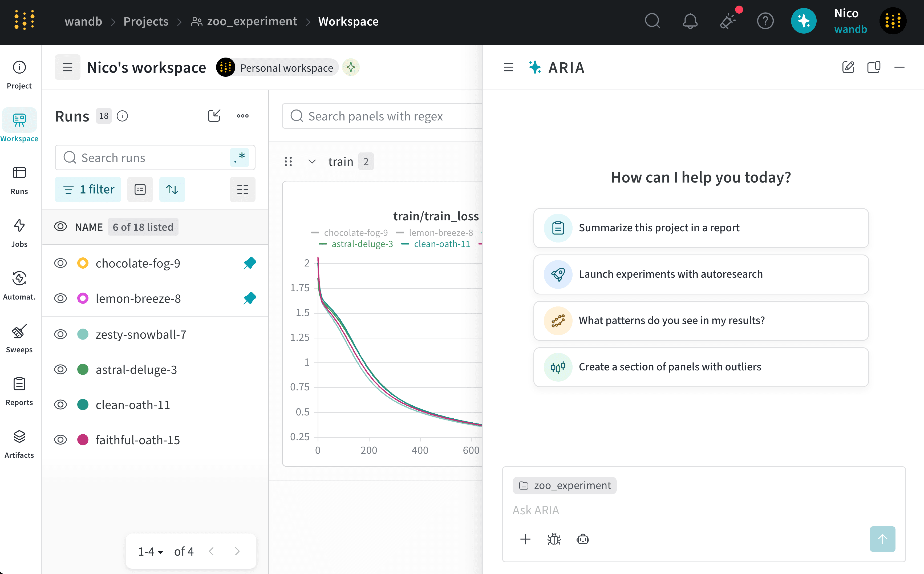Image resolution: width=924 pixels, height=574 pixels.
Task: Open the 1 filter button
Action: [x=88, y=189]
